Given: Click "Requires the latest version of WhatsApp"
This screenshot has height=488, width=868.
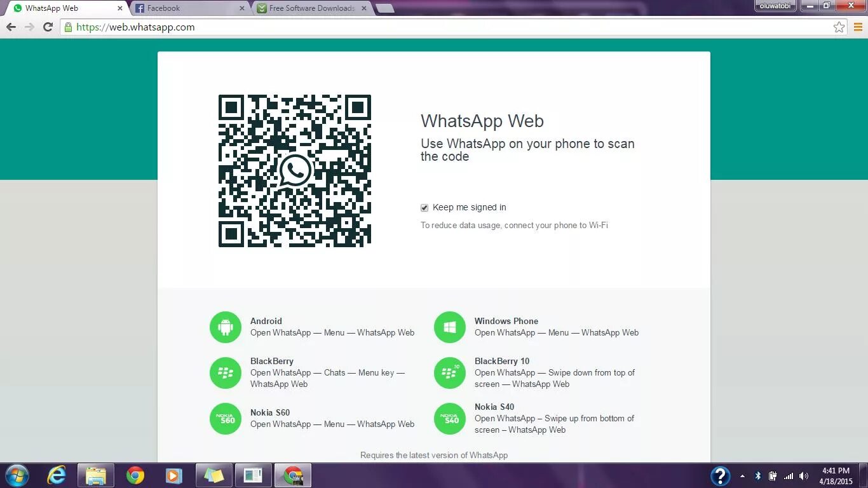Looking at the screenshot, I should click(434, 455).
